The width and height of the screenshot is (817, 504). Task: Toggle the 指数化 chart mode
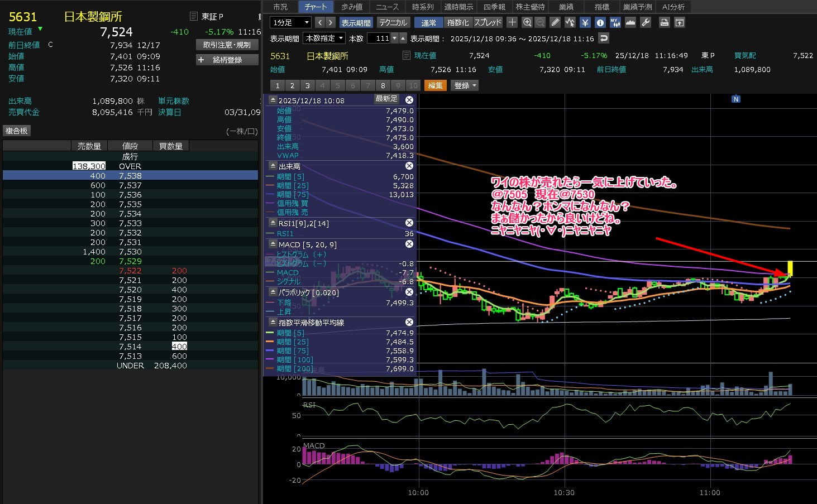tap(458, 22)
